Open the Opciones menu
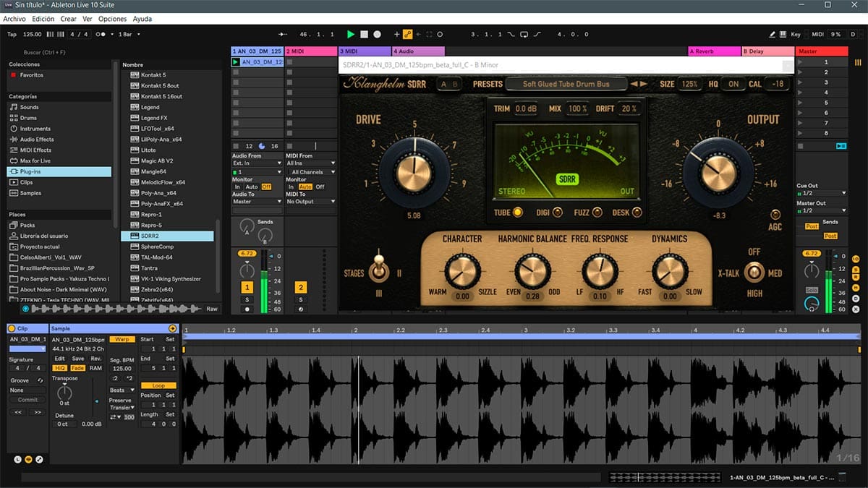868x488 pixels. coord(113,19)
